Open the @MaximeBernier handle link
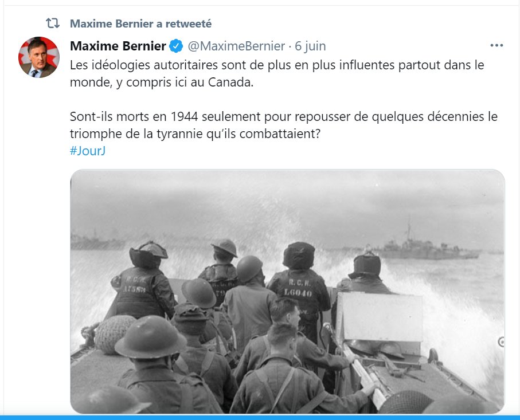The image size is (520, 420). (236, 46)
